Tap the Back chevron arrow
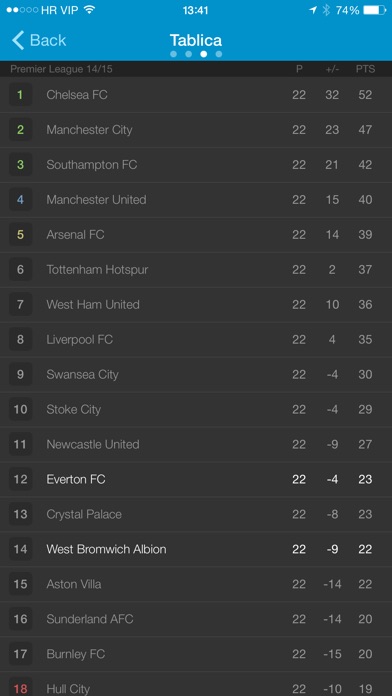Image resolution: width=392 pixels, height=696 pixels. [18, 40]
